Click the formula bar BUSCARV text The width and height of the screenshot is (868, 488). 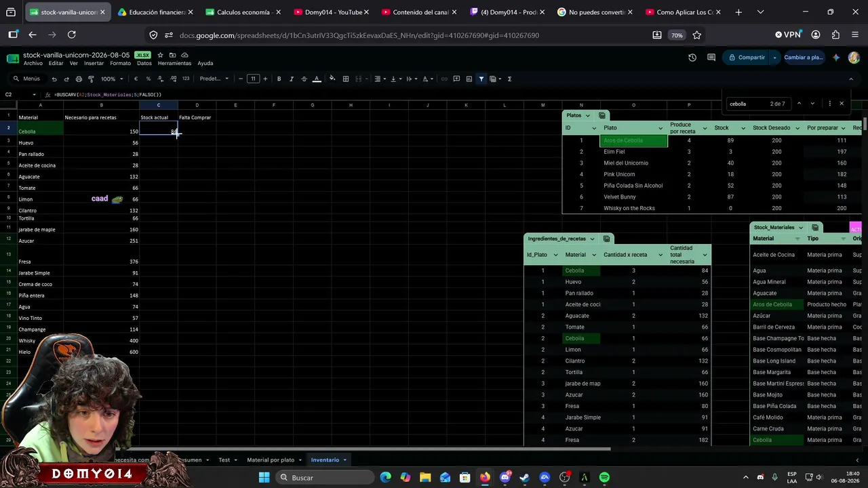tap(108, 95)
